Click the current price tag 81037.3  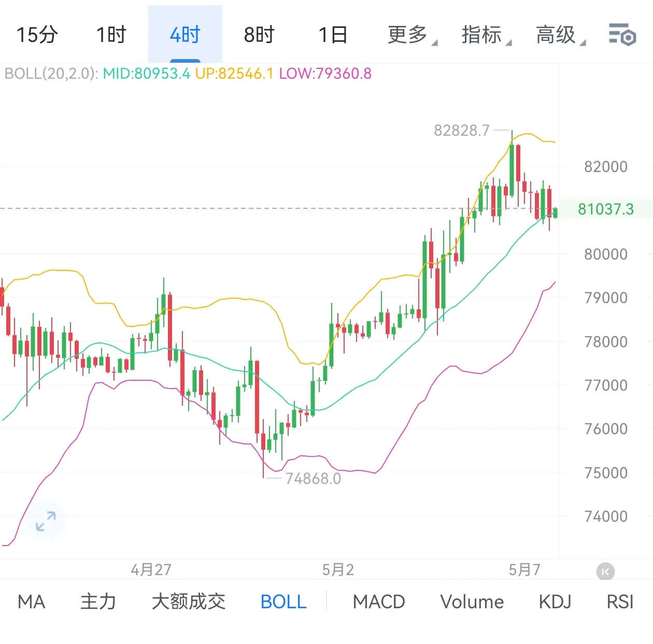(x=606, y=209)
